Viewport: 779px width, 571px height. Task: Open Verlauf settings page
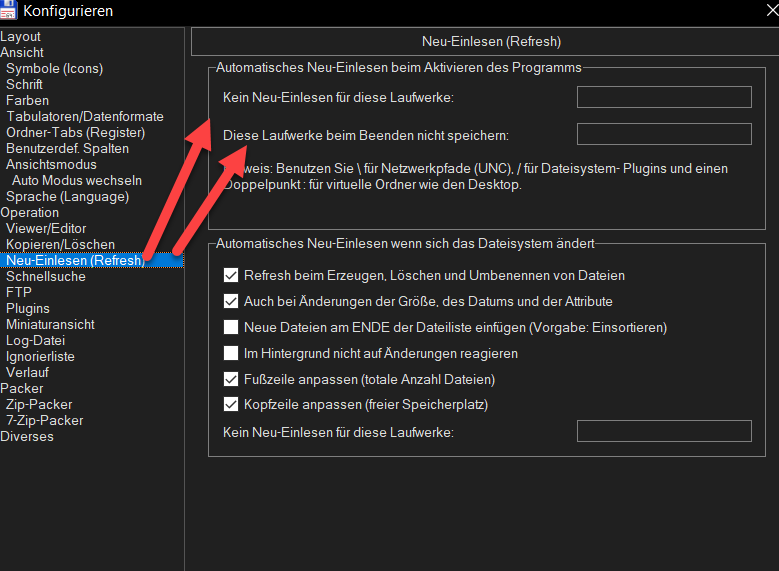pyautogui.click(x=27, y=372)
